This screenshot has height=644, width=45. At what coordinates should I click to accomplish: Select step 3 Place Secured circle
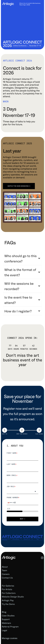coord(39,430)
